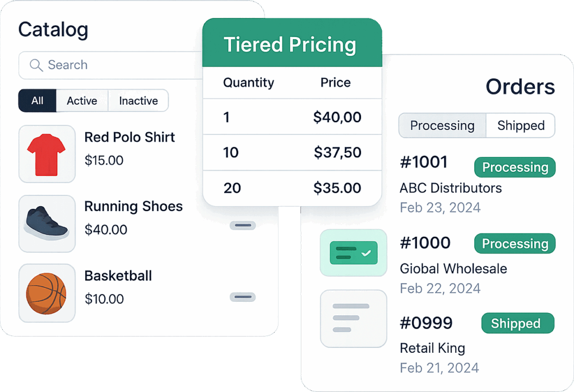Click the Processing badge on order #1001
The height and width of the screenshot is (392, 574).
[515, 167]
